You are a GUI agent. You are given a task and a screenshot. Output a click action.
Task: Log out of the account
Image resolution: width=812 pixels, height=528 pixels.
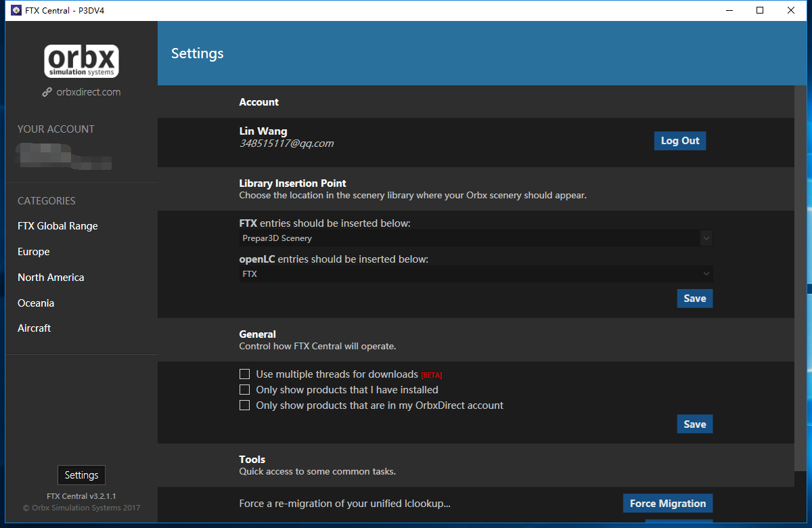coord(680,141)
